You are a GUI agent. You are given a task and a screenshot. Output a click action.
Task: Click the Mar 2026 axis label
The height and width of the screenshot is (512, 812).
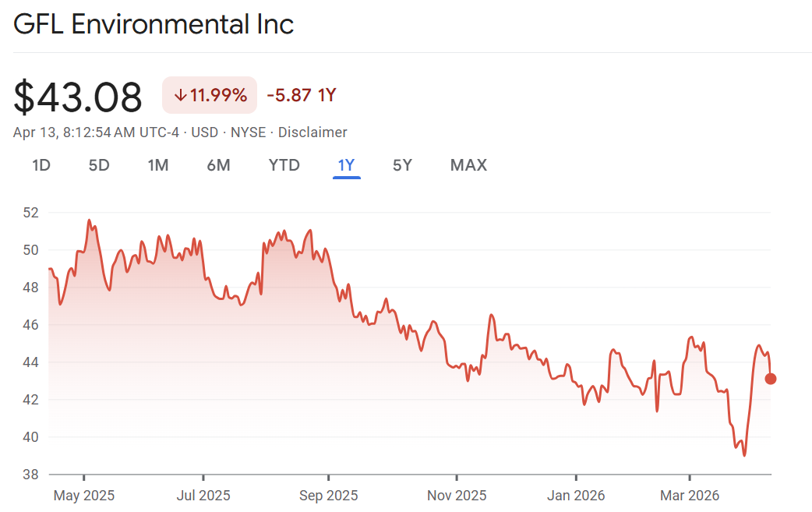pos(690,496)
